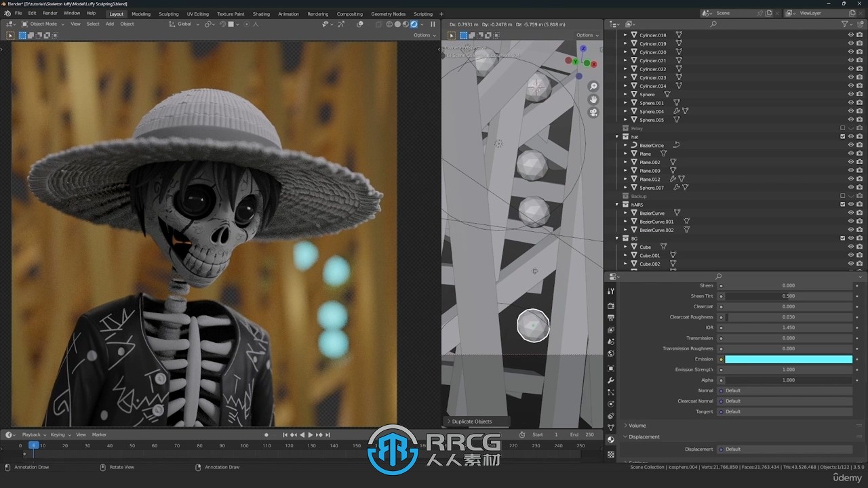Toggle the hat collection exclude checkbox

tap(843, 137)
